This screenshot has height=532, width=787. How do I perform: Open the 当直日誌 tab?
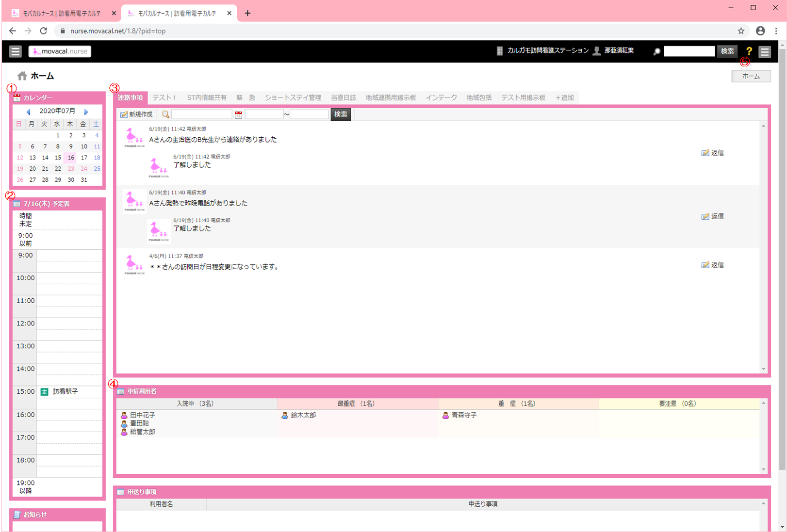(x=343, y=97)
